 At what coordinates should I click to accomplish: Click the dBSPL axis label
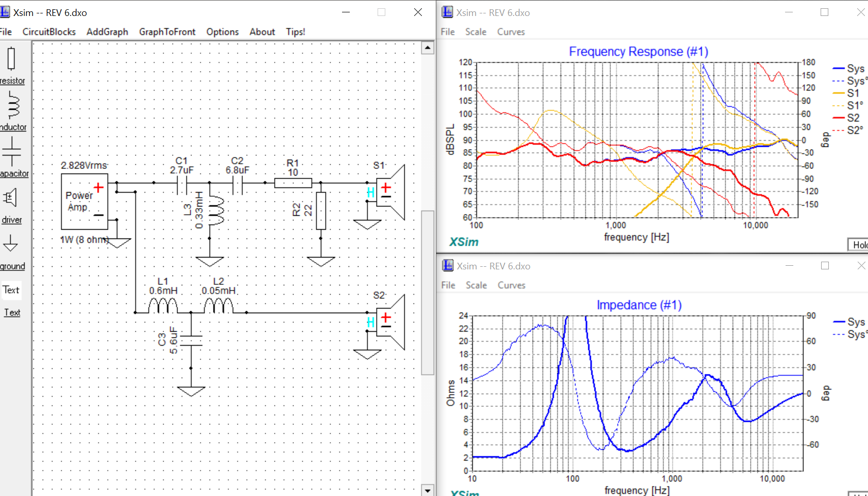(451, 139)
